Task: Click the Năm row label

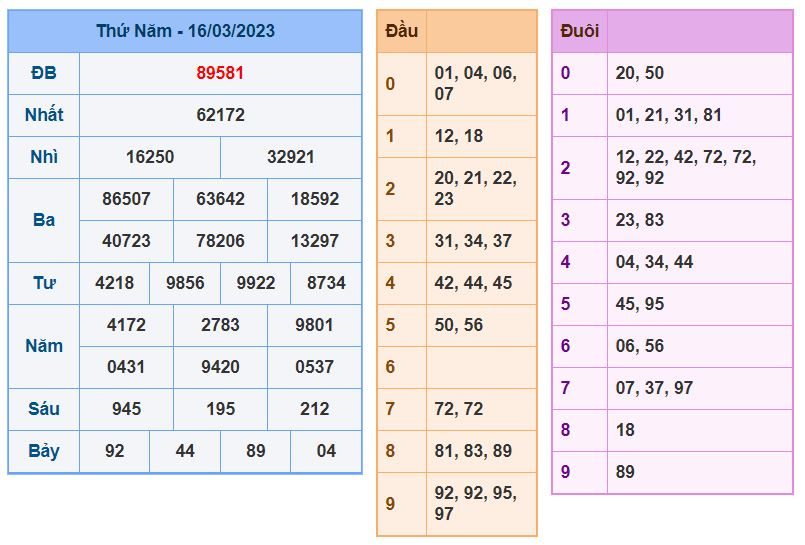Action: 44,346
